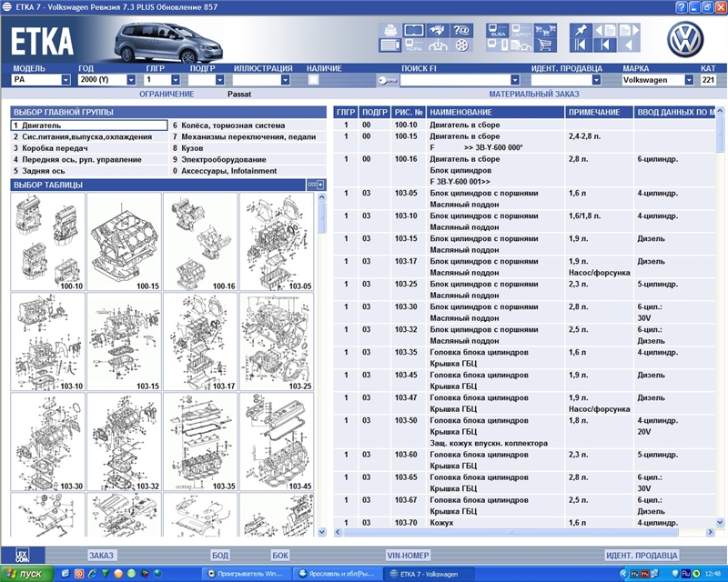The height and width of the screenshot is (582, 728).
Task: Open the binoculars search tool
Action: 438,30
